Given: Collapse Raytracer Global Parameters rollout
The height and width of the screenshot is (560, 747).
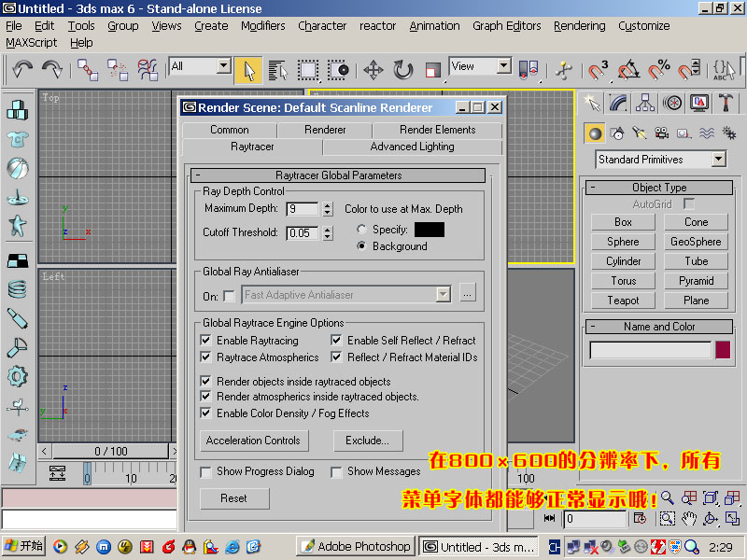Looking at the screenshot, I should pos(338,175).
